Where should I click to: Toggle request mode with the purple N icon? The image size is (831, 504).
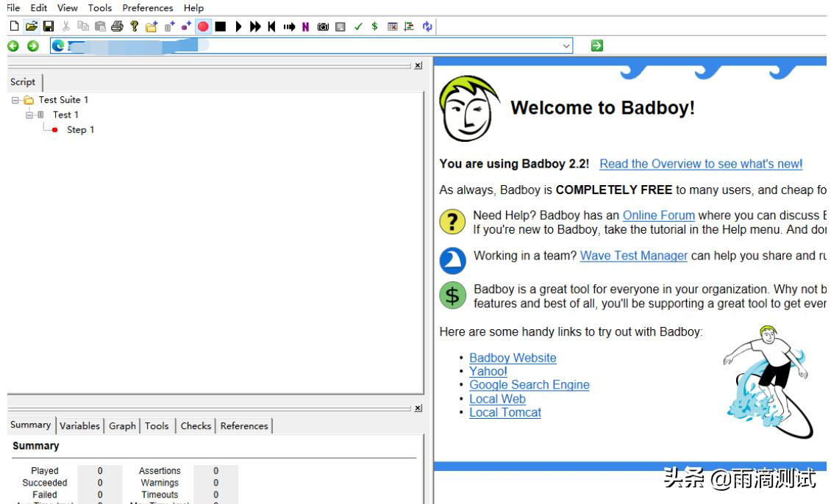click(306, 26)
